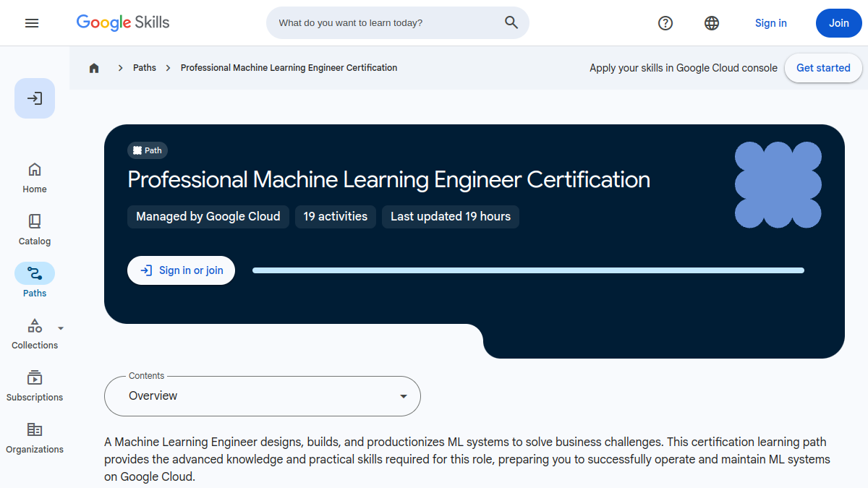Screen dimensions: 868x488
Task: Click the Managed by Google Cloud chip
Action: pos(208,217)
